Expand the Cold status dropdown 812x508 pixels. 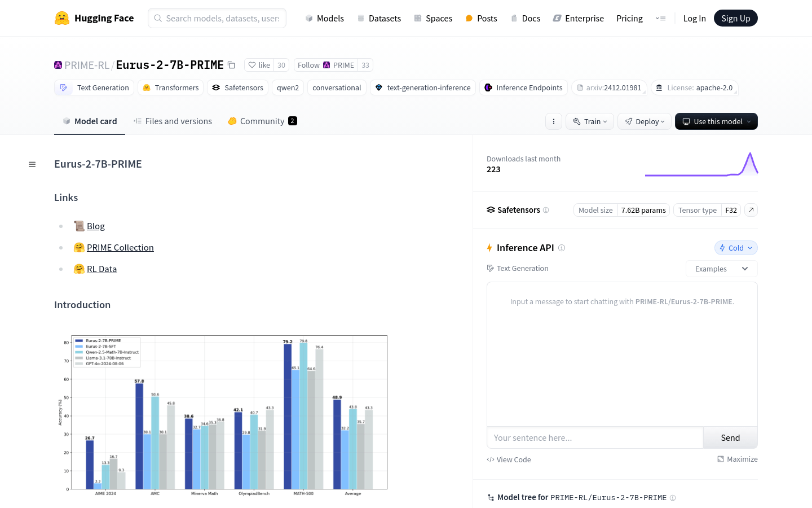(x=736, y=248)
